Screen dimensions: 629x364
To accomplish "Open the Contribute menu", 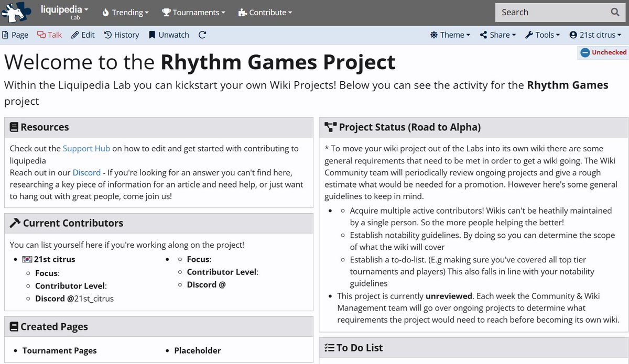I will click(x=265, y=13).
